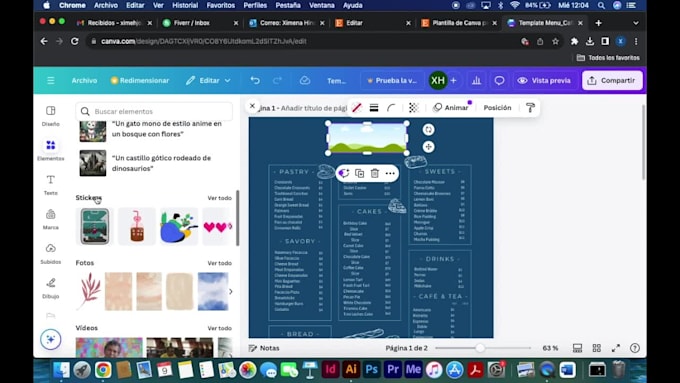This screenshot has height=383, width=680.
Task: Click the move handle beside selected image
Action: click(428, 147)
